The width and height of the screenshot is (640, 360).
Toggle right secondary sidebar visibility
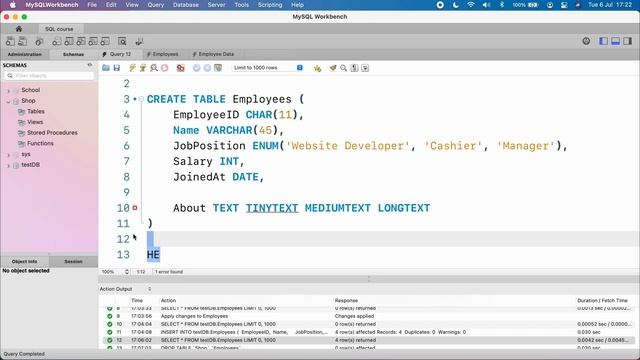click(628, 41)
